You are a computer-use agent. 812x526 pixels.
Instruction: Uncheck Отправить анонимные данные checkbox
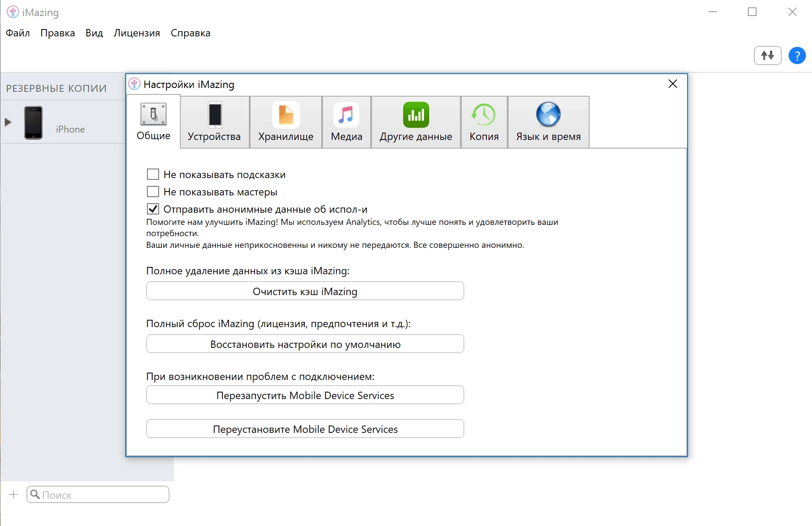(153, 209)
